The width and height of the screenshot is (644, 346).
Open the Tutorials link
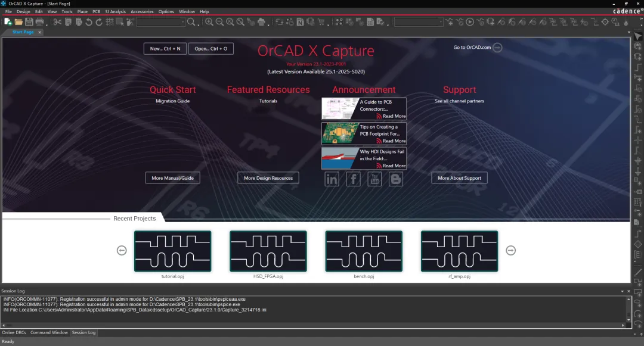pos(268,101)
